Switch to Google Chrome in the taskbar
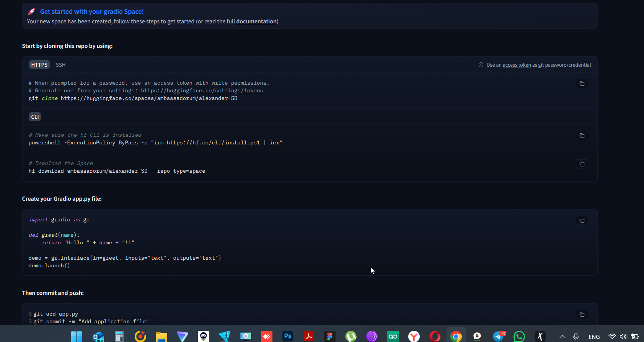 coord(456,337)
